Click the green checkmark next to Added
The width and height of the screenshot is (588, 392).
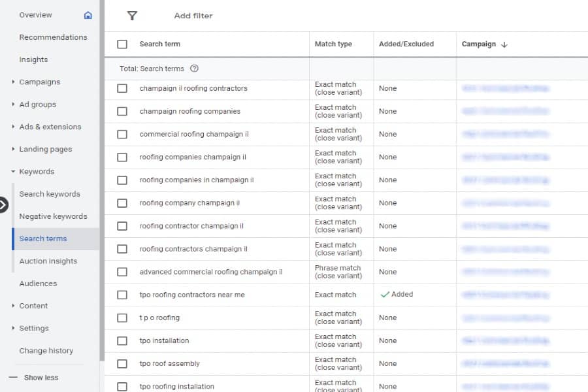385,295
